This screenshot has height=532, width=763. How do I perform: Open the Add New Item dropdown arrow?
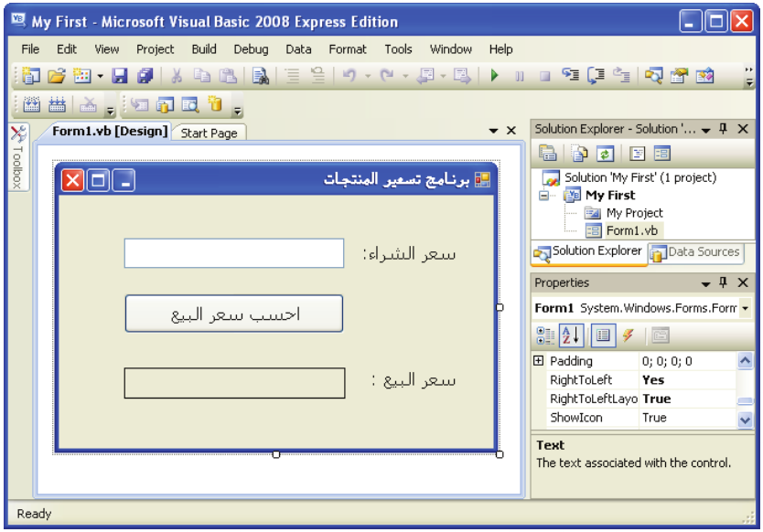click(x=100, y=76)
